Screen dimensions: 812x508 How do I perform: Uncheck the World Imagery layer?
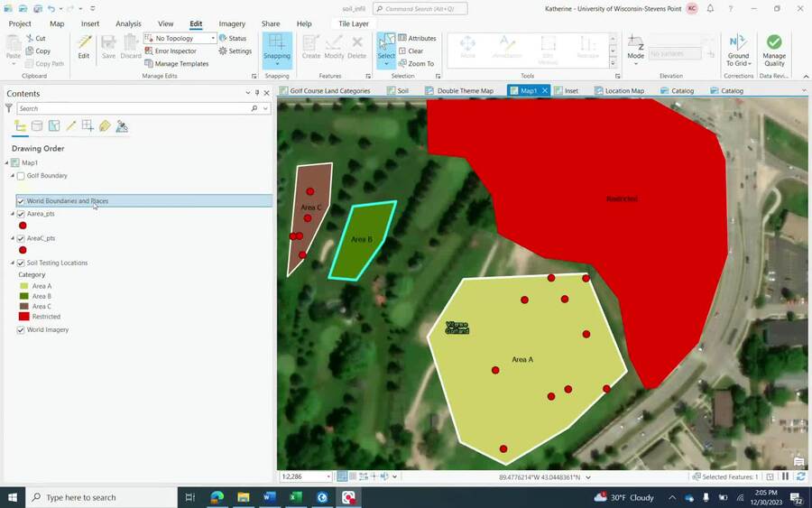coord(21,330)
